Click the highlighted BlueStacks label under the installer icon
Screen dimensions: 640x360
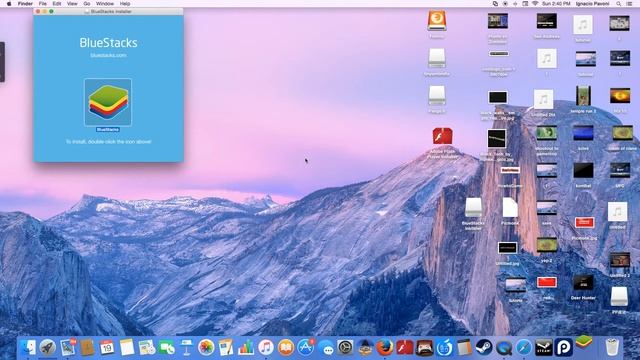pyautogui.click(x=108, y=130)
